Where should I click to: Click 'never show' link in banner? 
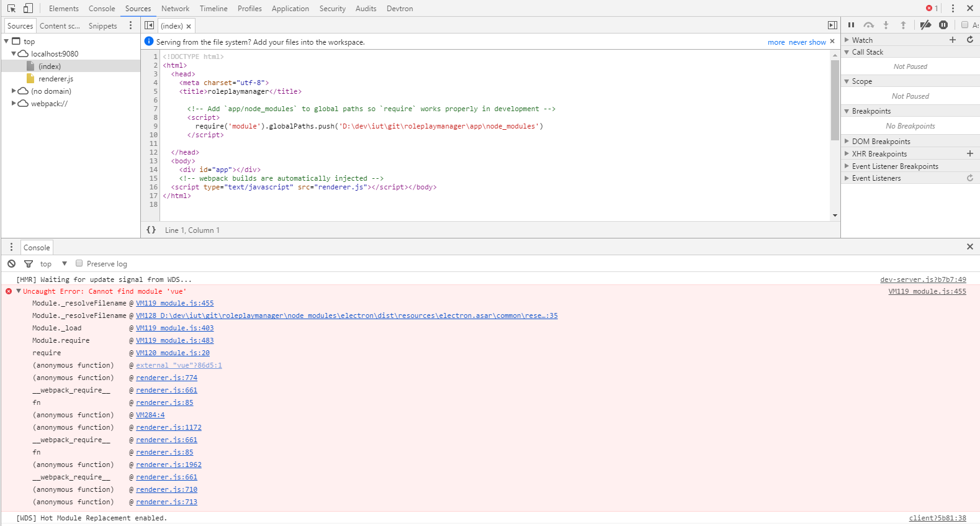pos(807,42)
